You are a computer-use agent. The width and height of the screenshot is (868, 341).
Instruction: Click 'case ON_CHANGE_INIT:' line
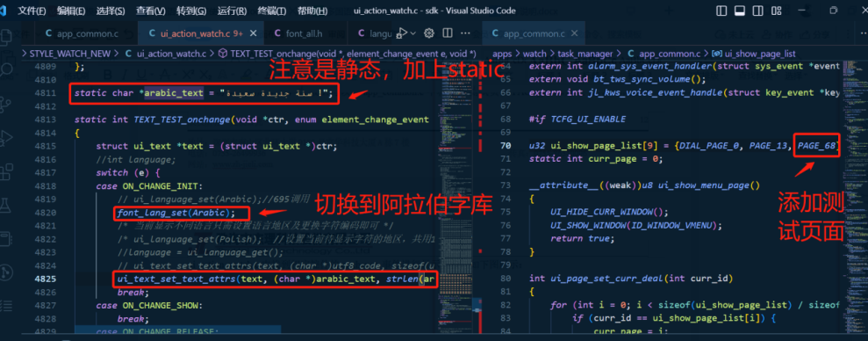(x=149, y=185)
